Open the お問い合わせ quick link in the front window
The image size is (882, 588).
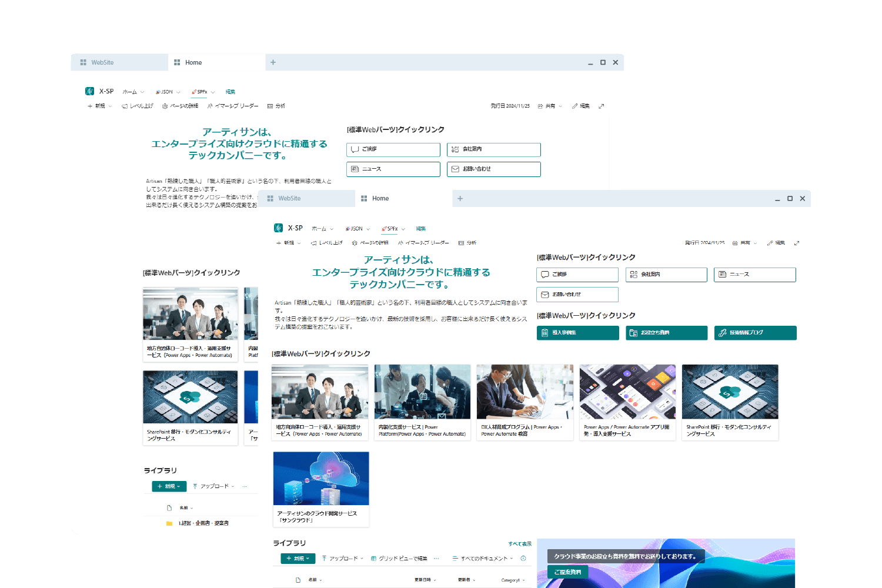coord(577,295)
